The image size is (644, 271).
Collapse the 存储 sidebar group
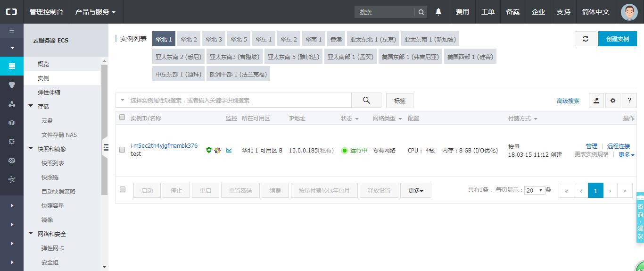coord(31,106)
